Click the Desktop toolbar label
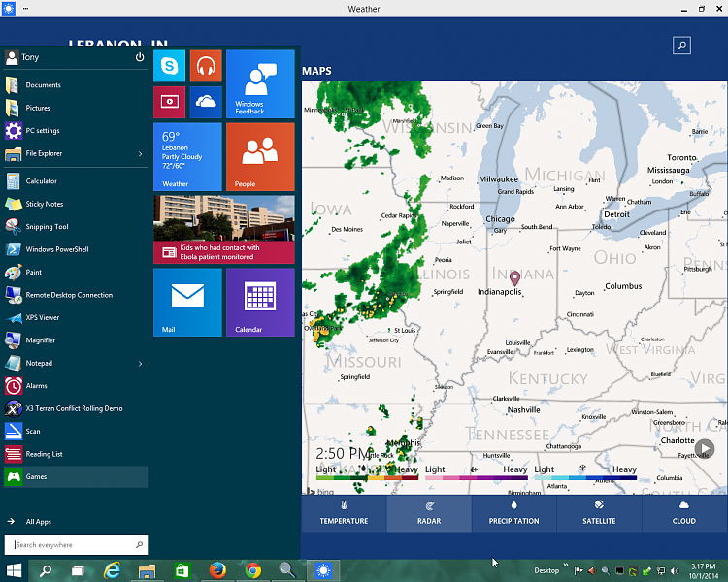Viewport: 728px width, 582px height. (x=546, y=571)
